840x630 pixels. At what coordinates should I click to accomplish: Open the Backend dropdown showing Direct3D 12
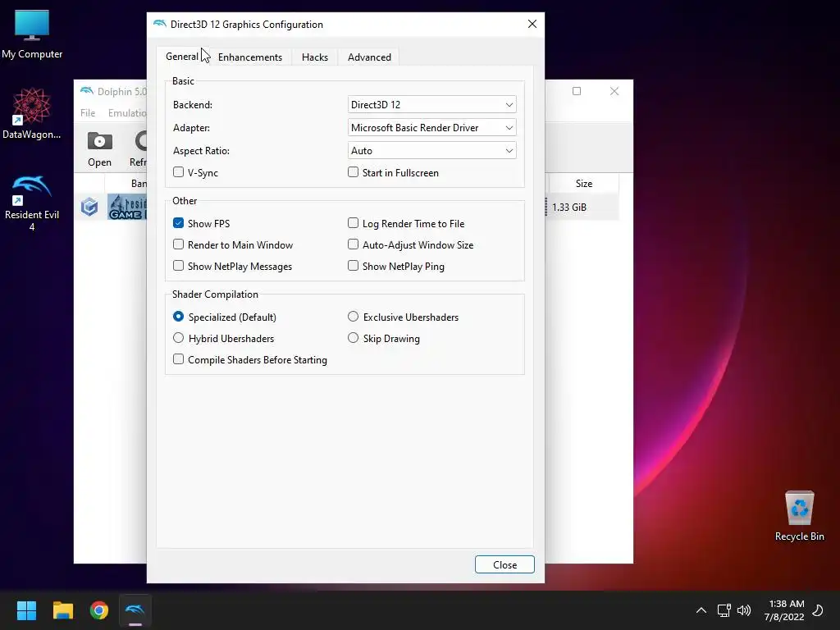tap(431, 104)
